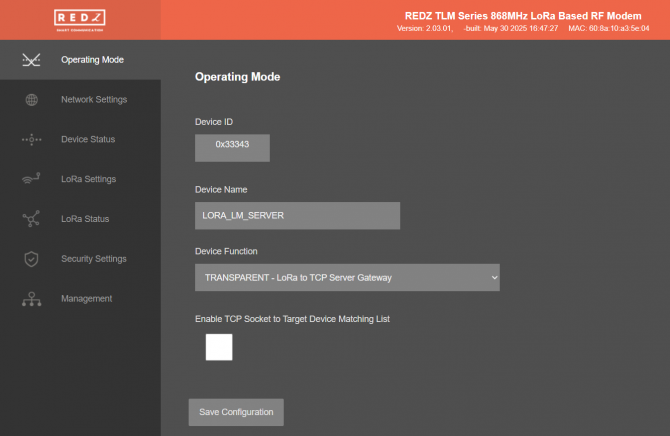Go to Network Settings page
Screen dimensions: 670x436
[80, 100]
